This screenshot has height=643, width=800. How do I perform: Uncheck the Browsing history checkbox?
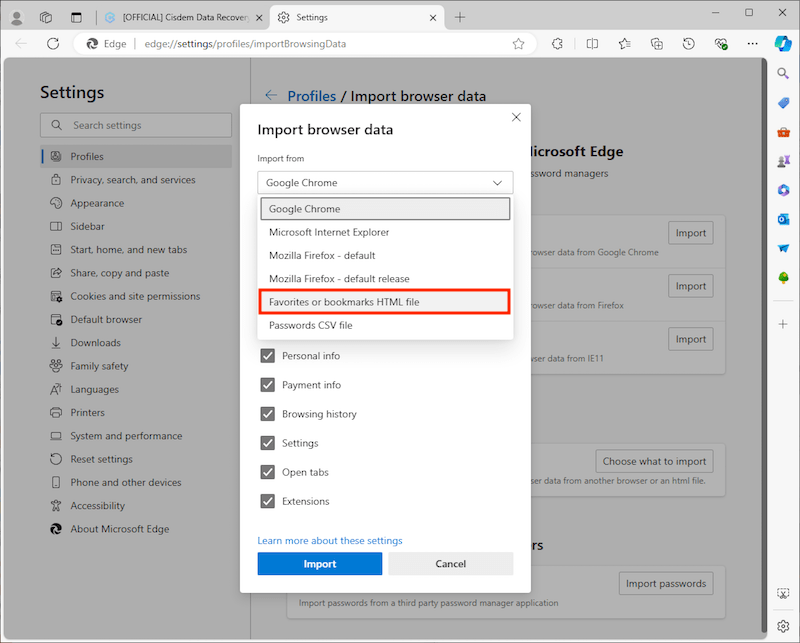(x=268, y=414)
